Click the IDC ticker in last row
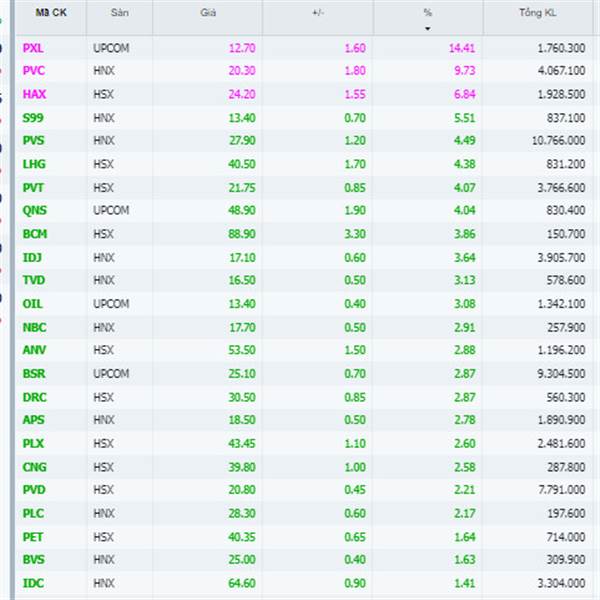The width and height of the screenshot is (600, 600). coord(33,583)
